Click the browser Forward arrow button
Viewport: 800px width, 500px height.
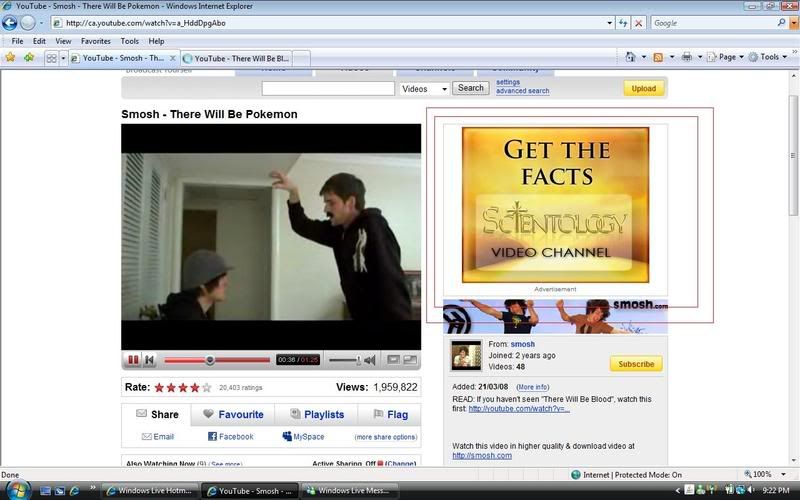(x=28, y=23)
